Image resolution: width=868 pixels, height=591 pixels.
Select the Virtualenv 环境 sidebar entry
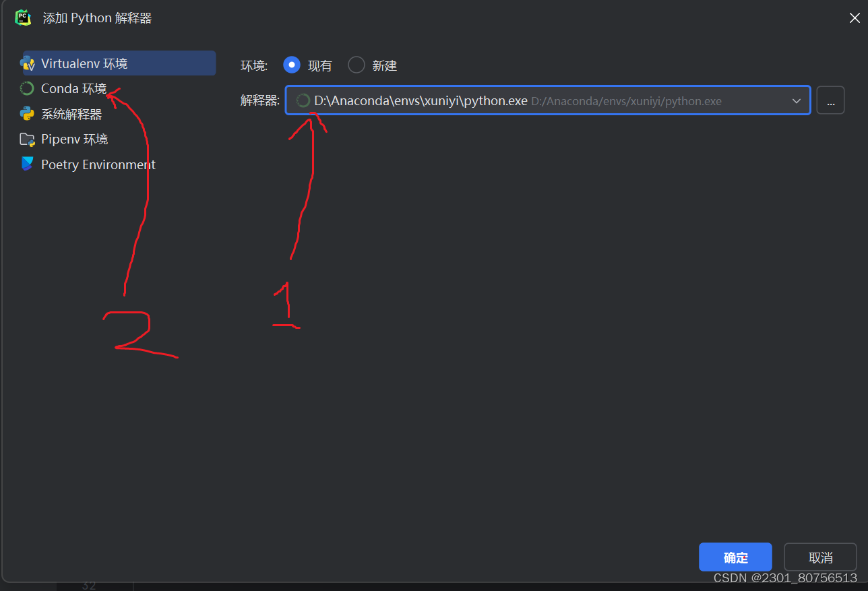(118, 63)
